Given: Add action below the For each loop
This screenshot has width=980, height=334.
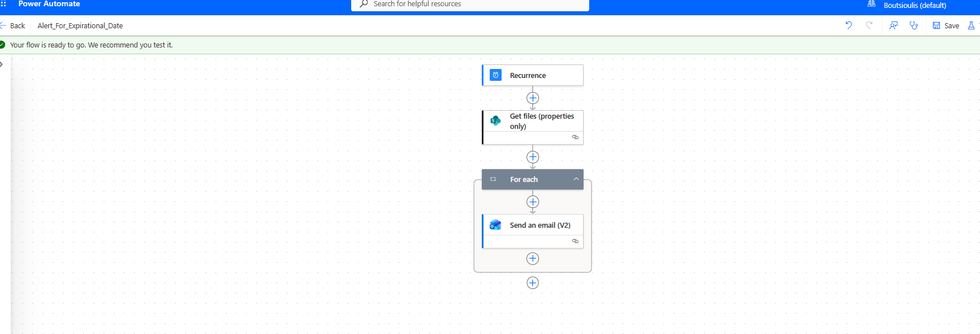Looking at the screenshot, I should tap(533, 283).
